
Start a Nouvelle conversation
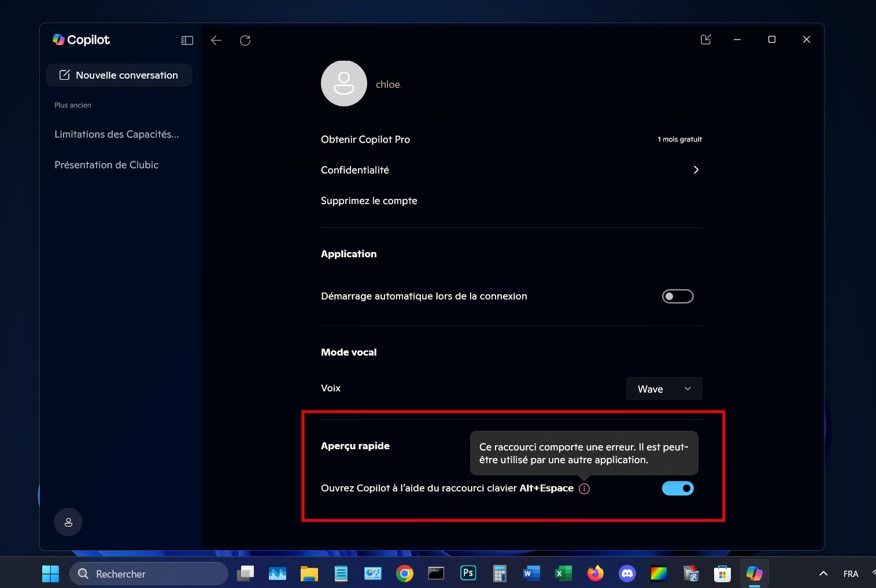[x=119, y=75]
